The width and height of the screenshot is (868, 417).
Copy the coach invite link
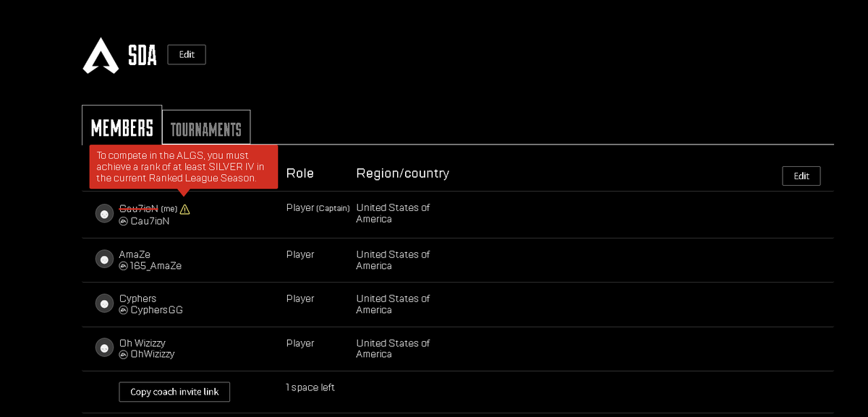pyautogui.click(x=174, y=392)
